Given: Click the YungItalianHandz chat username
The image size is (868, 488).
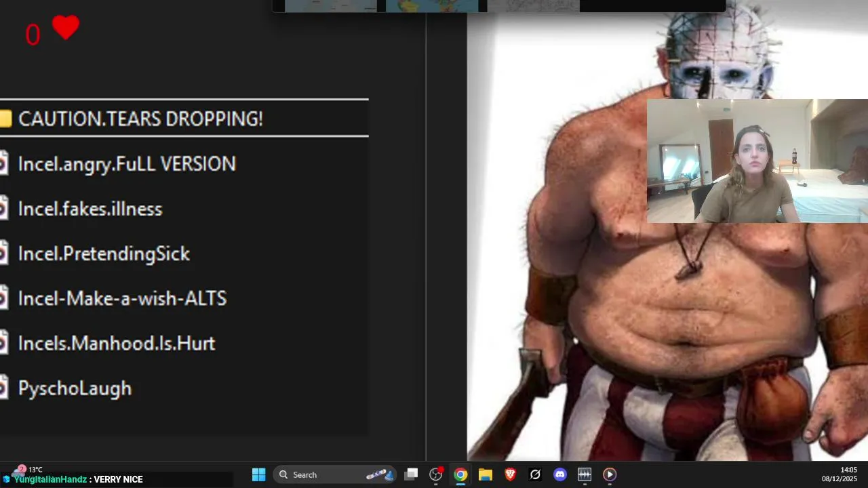Looking at the screenshot, I should point(50,479).
